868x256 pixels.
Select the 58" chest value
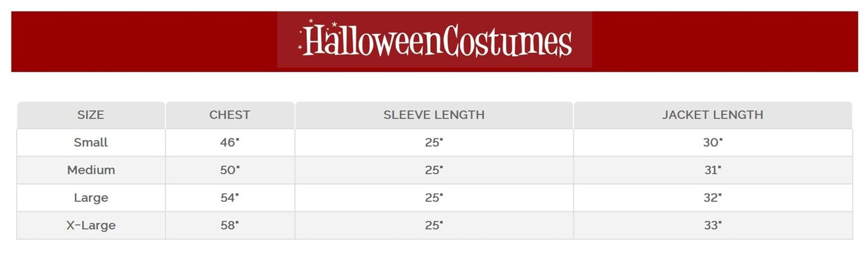coord(230,226)
